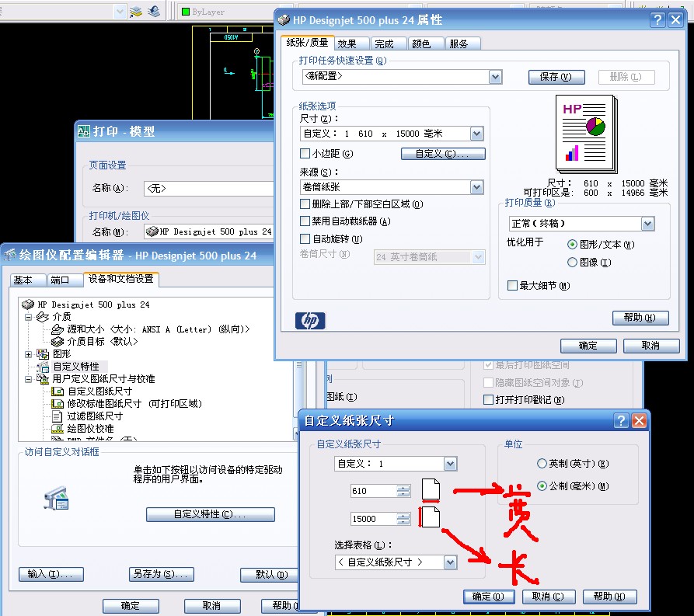The height and width of the screenshot is (616, 694).
Task: Open paper 尺寸 dropdown
Action: pos(476,133)
